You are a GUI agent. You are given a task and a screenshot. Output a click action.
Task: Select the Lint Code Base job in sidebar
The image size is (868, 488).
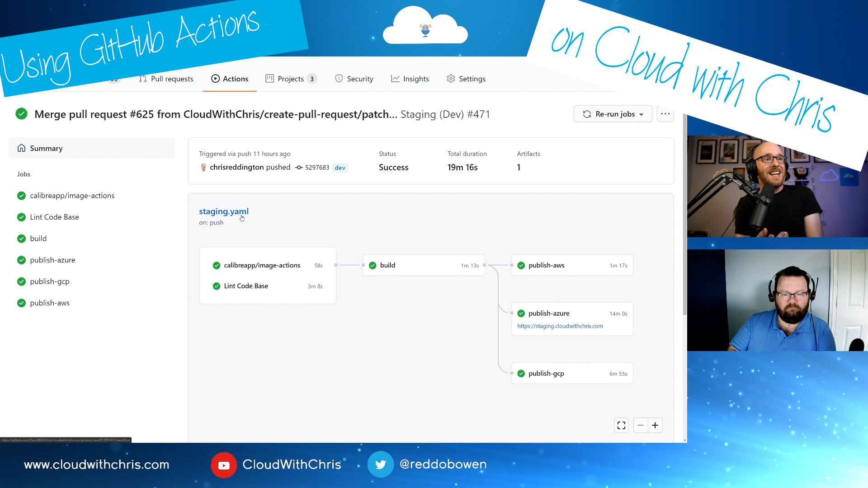(x=54, y=216)
